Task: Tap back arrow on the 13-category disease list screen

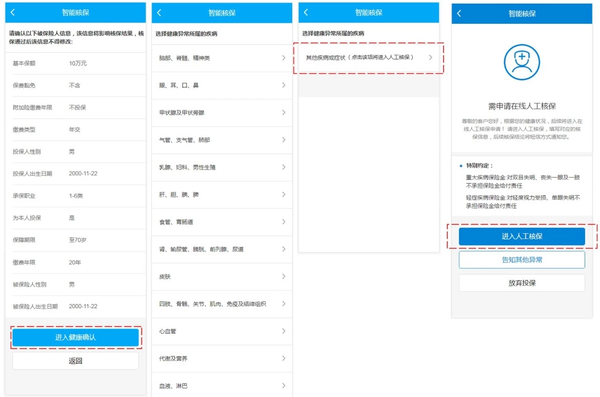Action: (x=159, y=13)
